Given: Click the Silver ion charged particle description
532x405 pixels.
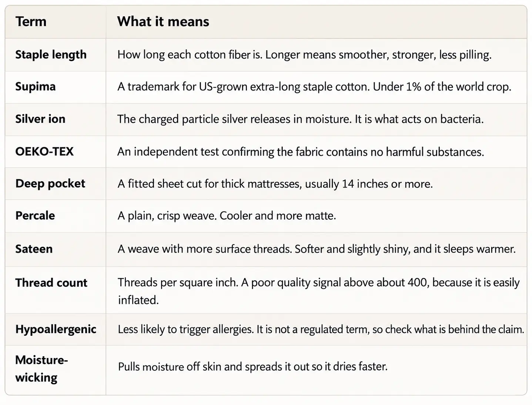Looking at the screenshot, I should point(300,119).
